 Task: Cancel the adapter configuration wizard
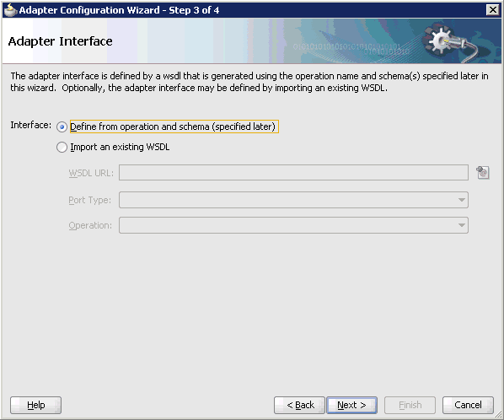pyautogui.click(x=468, y=405)
